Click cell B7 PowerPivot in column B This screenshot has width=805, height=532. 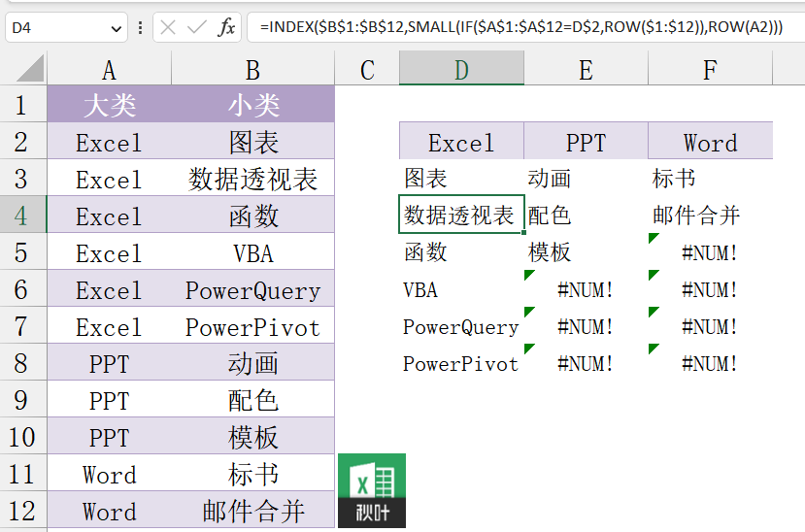click(x=252, y=326)
